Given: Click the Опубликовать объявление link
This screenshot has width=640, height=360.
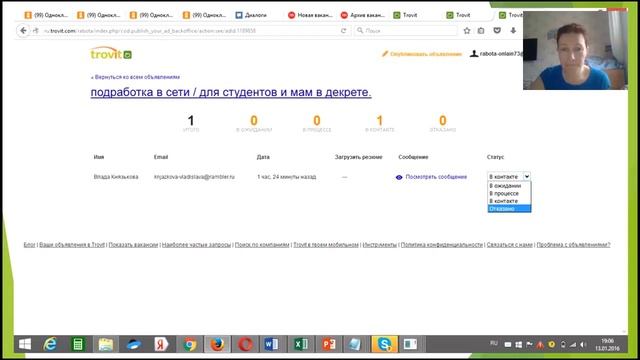Looking at the screenshot, I should [x=426, y=54].
